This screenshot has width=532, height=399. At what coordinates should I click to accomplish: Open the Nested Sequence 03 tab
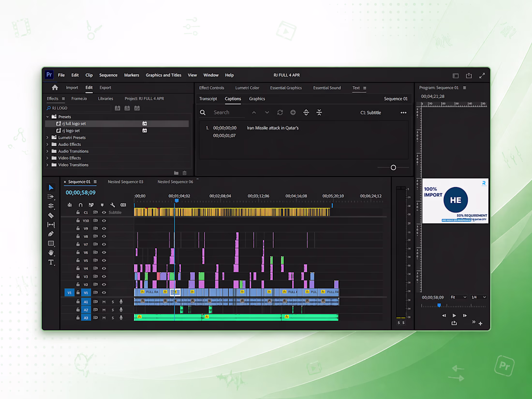point(126,182)
